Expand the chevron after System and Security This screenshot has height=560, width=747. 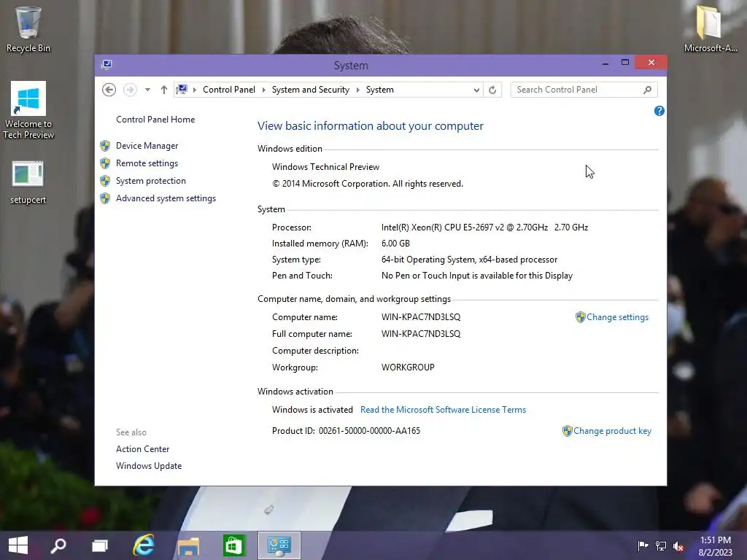357,90
